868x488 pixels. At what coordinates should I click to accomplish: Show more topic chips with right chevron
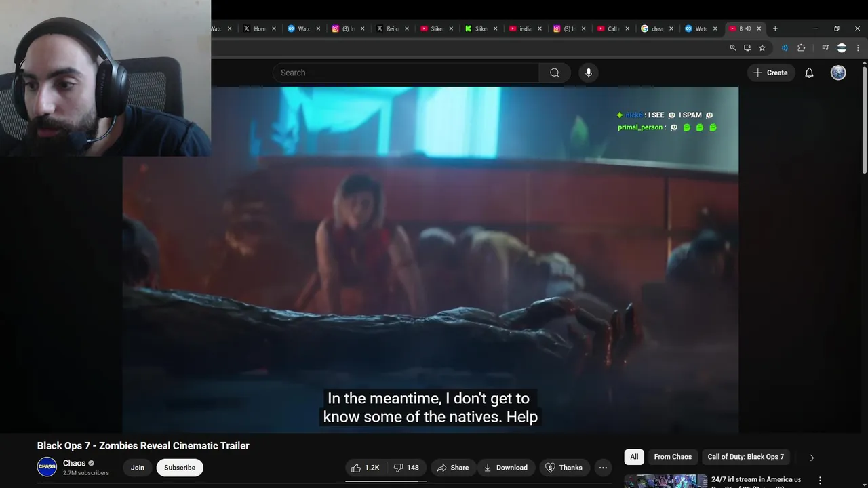pos(812,457)
